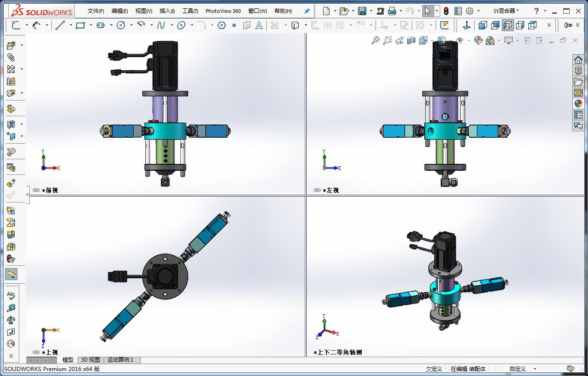Select the Circle sketch tool
Screen dimensions: 588x376
tap(121, 25)
